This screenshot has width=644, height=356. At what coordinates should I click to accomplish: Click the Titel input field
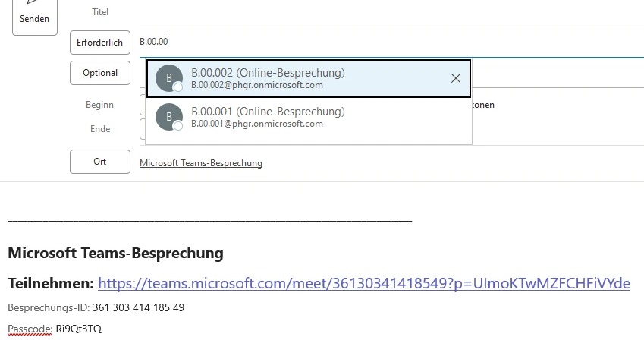tap(379, 13)
